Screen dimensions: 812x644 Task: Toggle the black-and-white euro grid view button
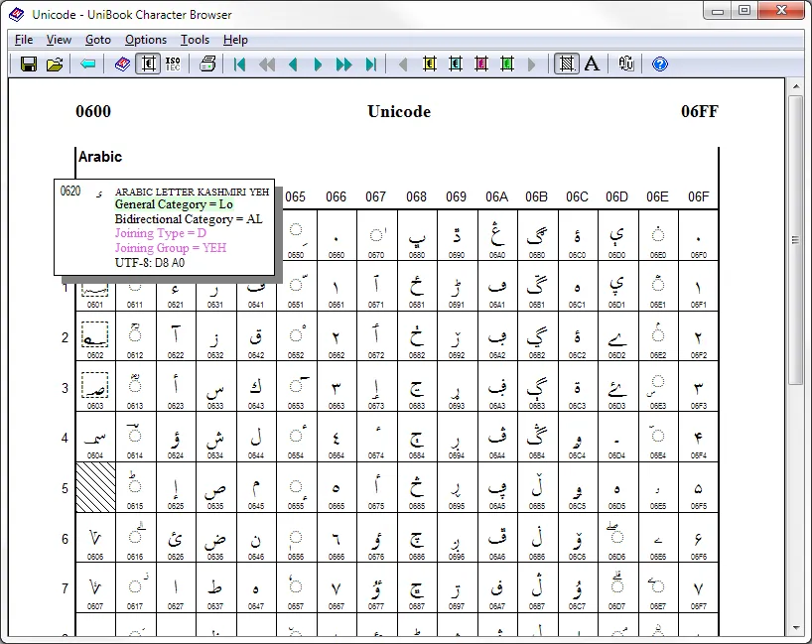click(x=148, y=64)
